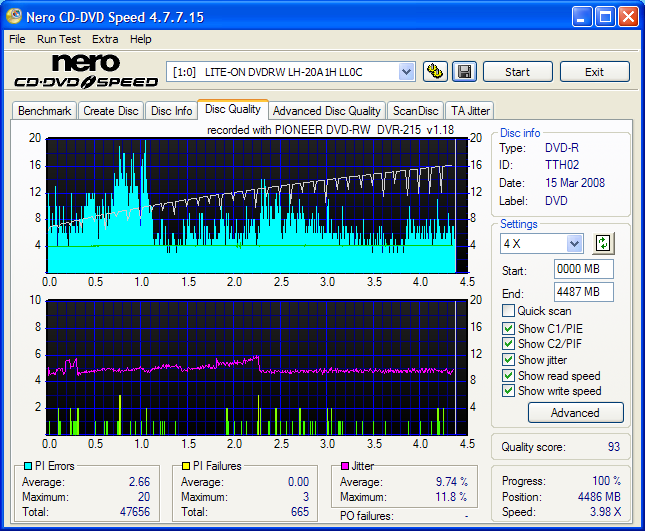Toggle the Show jitter checkbox
This screenshot has height=531, width=645.
click(509, 359)
